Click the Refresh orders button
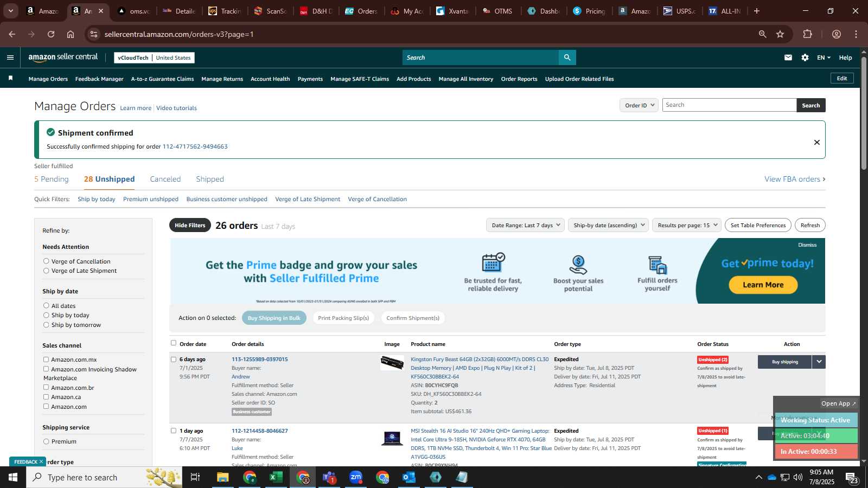The width and height of the screenshot is (868, 488). tap(810, 225)
